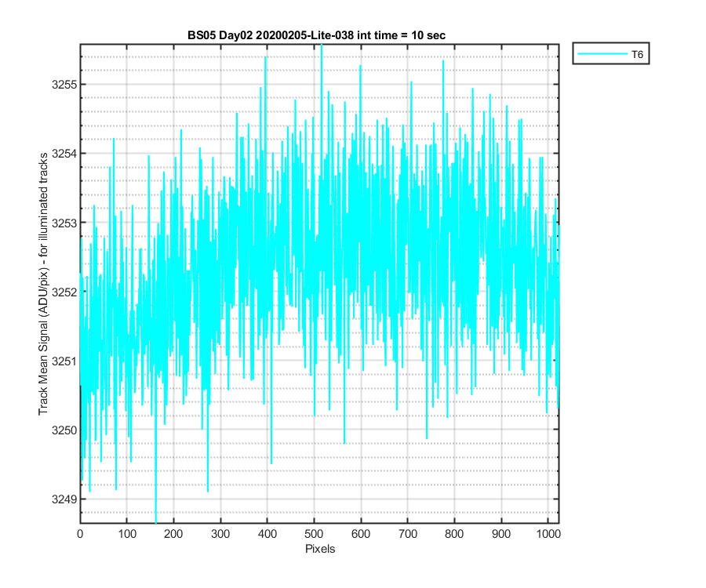Viewport: 706px width, 588px height.
Task: Click the 0 x-axis tick label
Action: 80,534
